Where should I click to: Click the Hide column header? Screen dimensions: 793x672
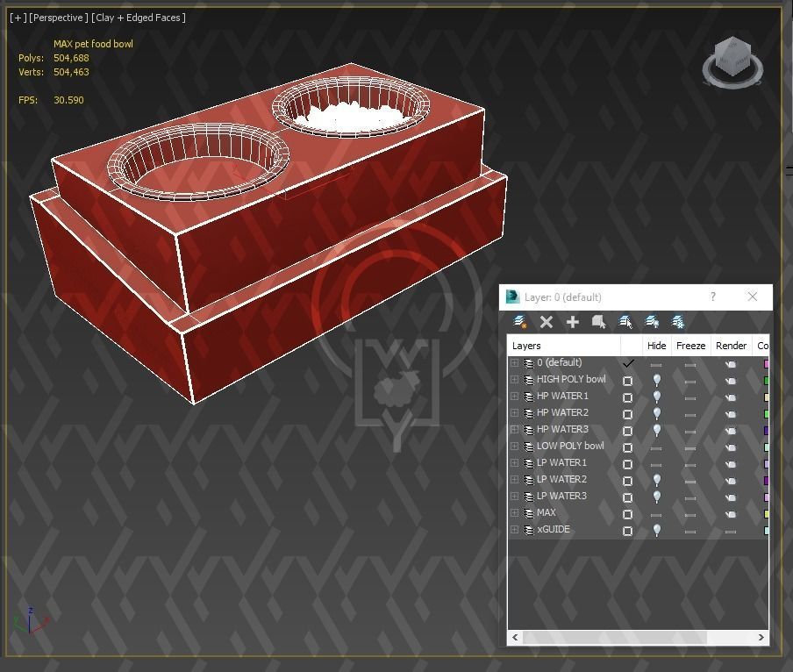(656, 346)
